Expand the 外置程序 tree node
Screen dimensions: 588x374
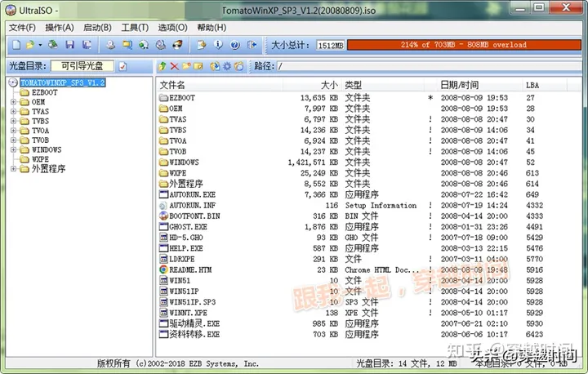(x=14, y=169)
